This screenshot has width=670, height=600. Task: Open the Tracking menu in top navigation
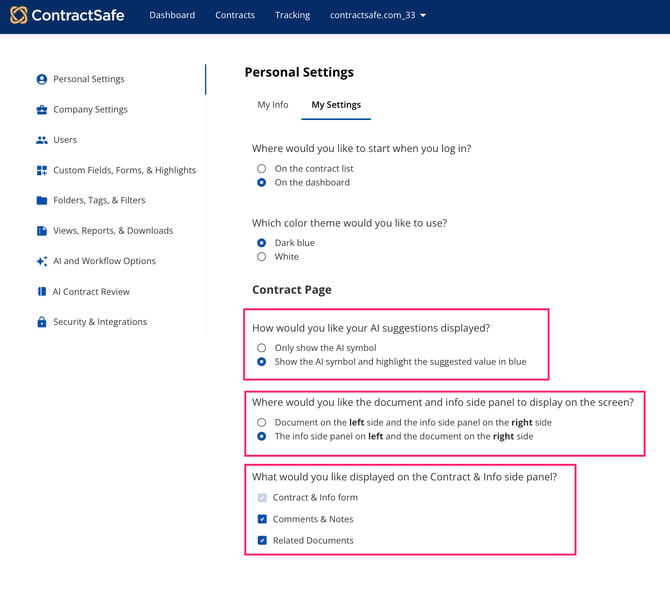pyautogui.click(x=292, y=15)
